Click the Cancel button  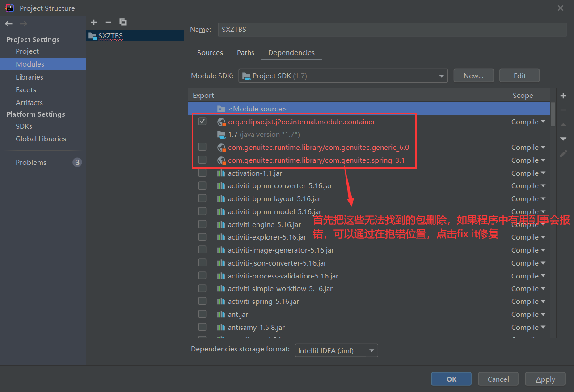coord(498,379)
